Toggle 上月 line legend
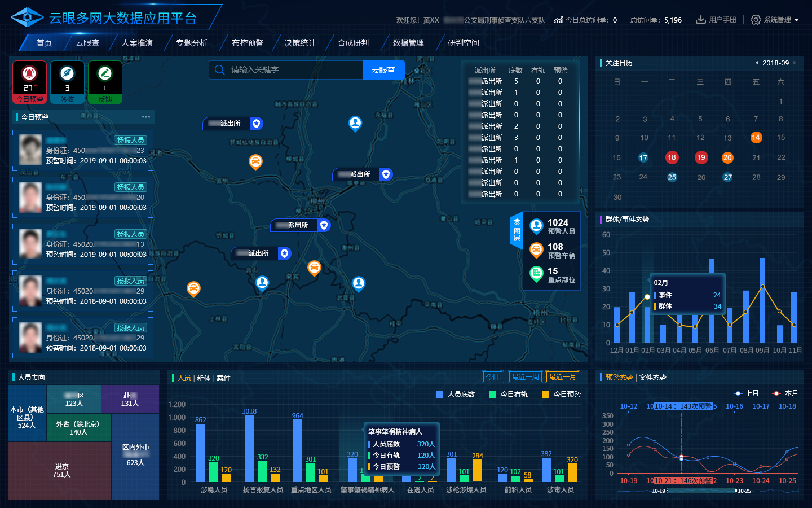The image size is (812, 508). [746, 393]
